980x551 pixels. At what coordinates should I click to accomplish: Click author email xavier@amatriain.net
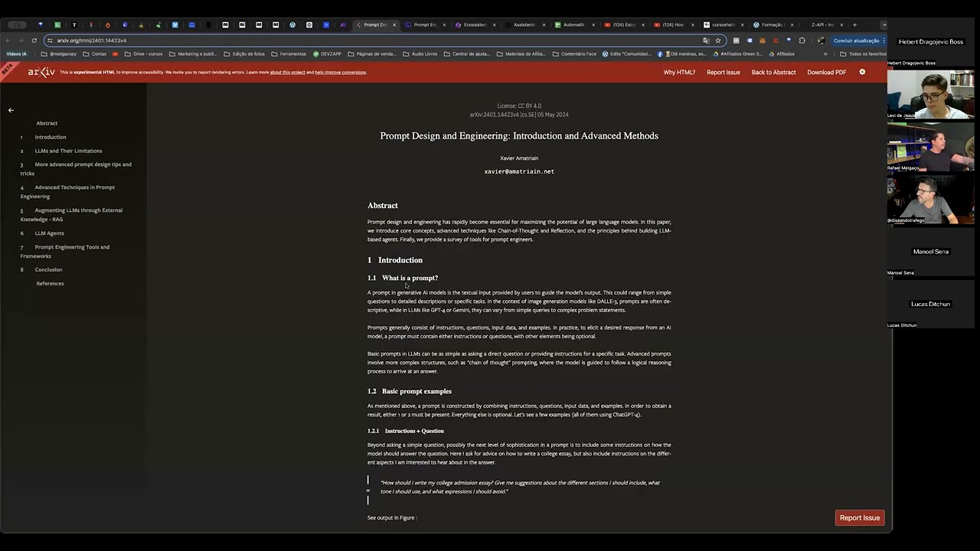(x=519, y=171)
